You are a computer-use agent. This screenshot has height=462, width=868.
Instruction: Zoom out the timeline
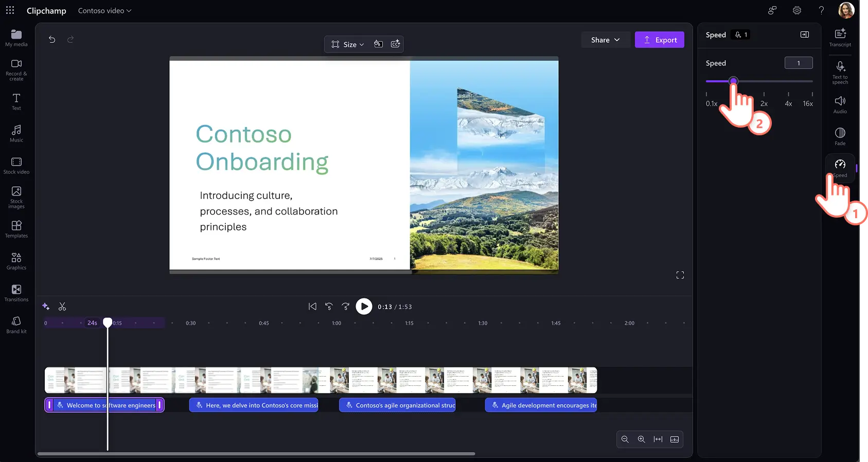[x=625, y=439]
